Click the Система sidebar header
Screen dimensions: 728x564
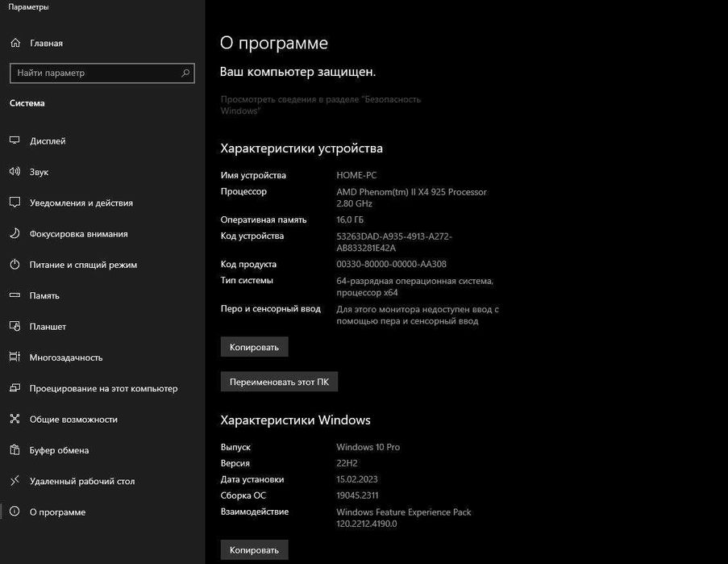[x=27, y=103]
